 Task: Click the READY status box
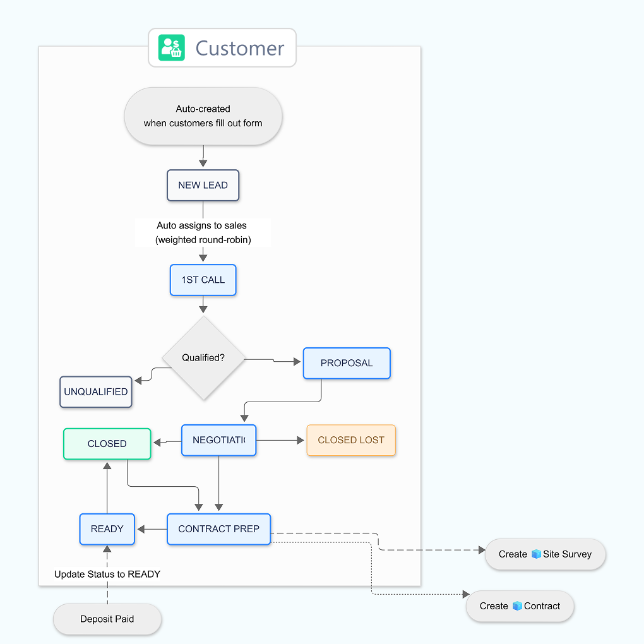pyautogui.click(x=107, y=529)
